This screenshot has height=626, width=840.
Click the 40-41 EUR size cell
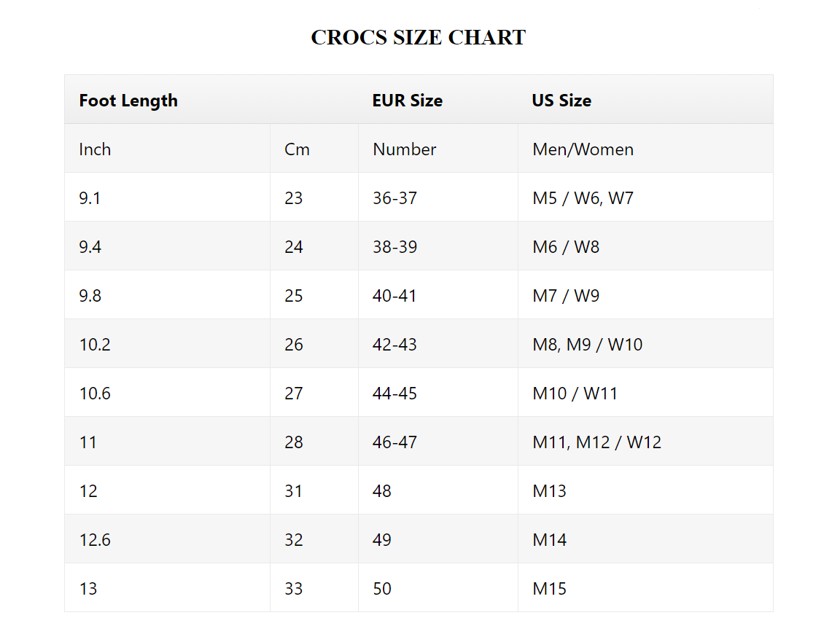pyautogui.click(x=394, y=296)
